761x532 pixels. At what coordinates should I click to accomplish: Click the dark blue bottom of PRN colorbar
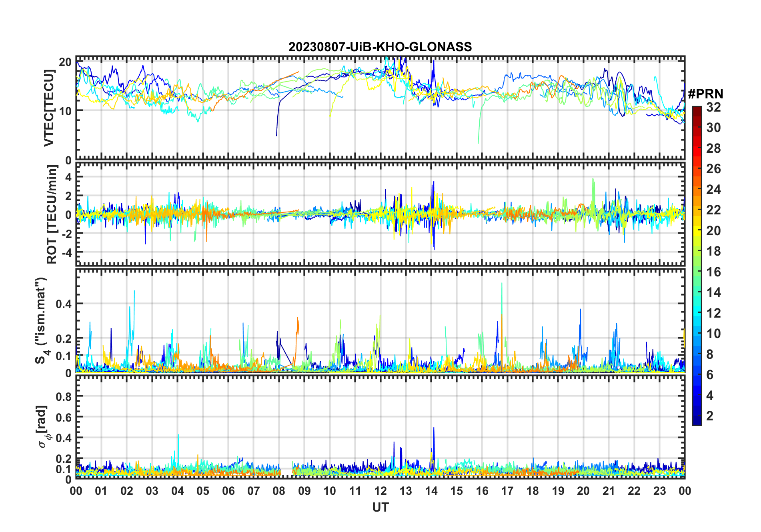(697, 422)
